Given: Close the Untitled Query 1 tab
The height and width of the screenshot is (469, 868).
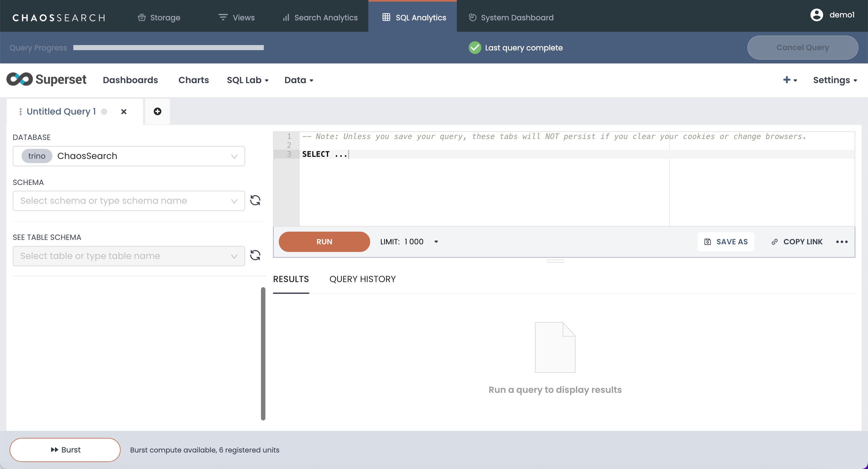Looking at the screenshot, I should [124, 111].
